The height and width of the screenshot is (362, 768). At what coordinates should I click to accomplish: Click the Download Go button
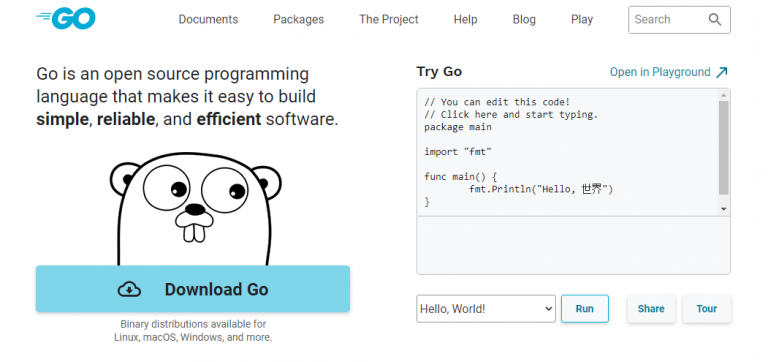coord(193,289)
